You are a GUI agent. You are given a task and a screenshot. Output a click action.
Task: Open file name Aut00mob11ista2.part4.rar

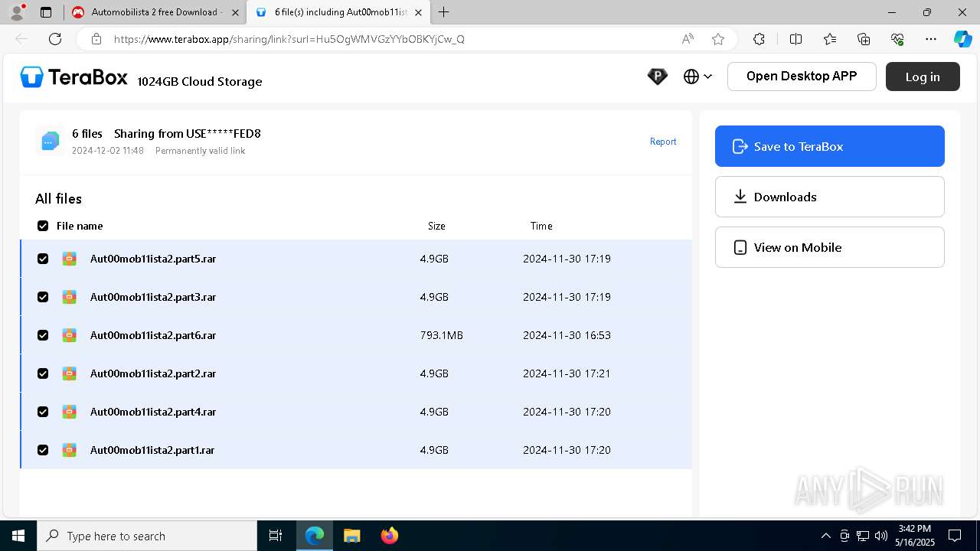click(153, 412)
